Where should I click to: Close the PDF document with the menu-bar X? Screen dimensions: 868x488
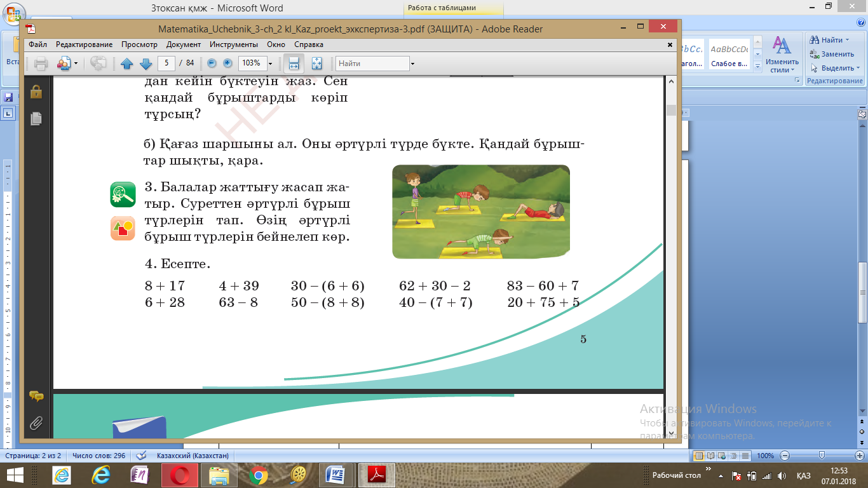tap(670, 44)
